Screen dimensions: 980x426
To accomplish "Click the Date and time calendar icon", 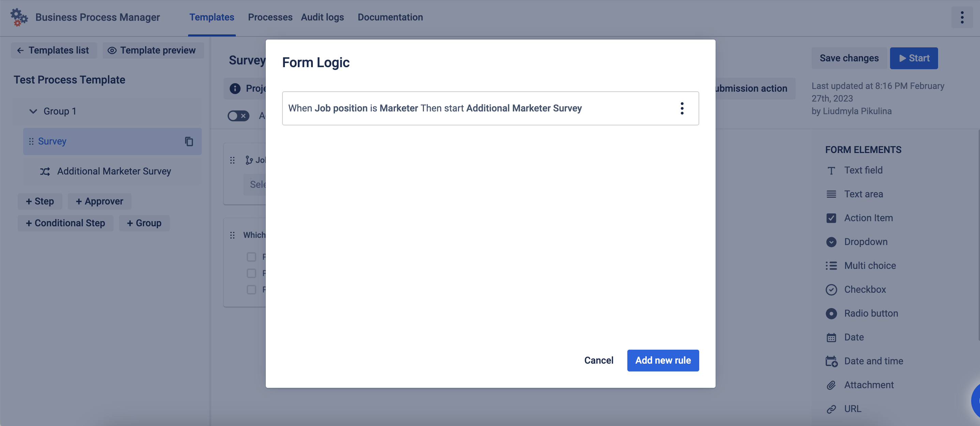I will (831, 361).
